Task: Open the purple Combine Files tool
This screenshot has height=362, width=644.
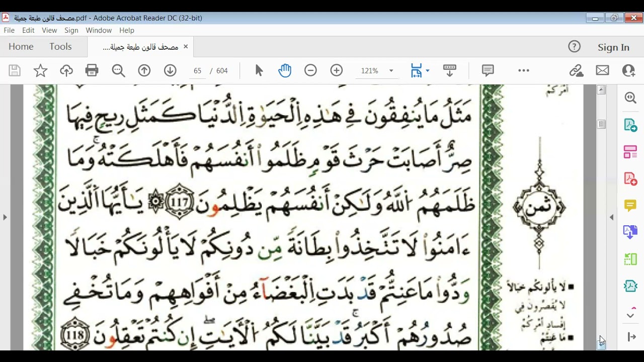Action: tap(630, 232)
